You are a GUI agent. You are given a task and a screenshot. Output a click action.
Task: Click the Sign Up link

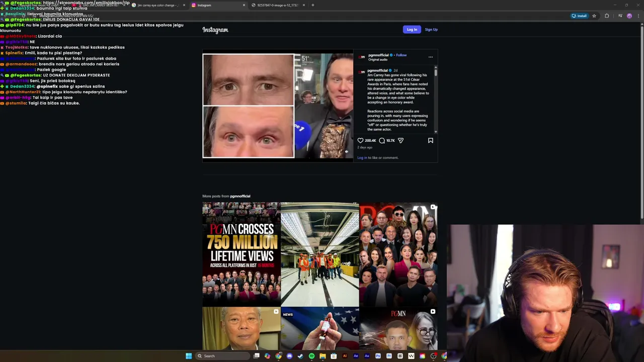[431, 30]
